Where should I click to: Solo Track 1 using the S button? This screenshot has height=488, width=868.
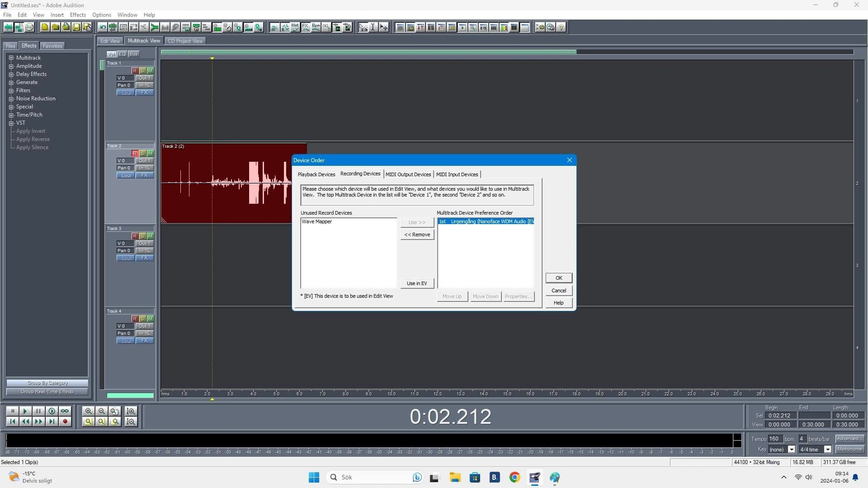142,71
